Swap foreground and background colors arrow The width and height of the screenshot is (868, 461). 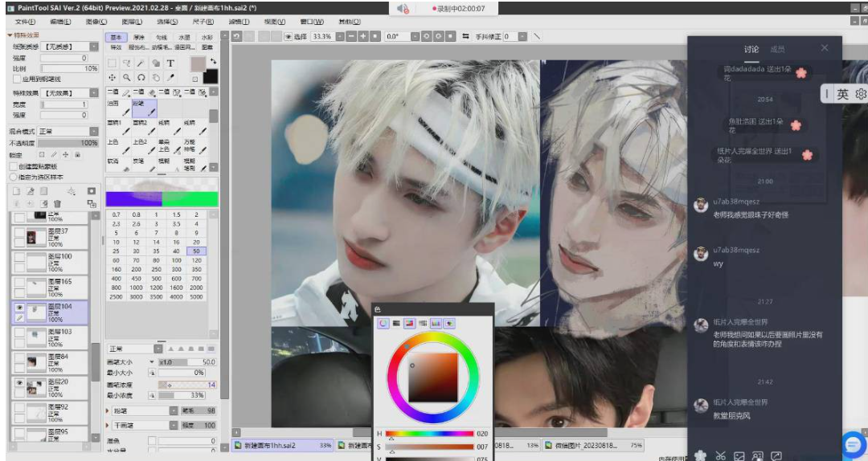[x=214, y=62]
